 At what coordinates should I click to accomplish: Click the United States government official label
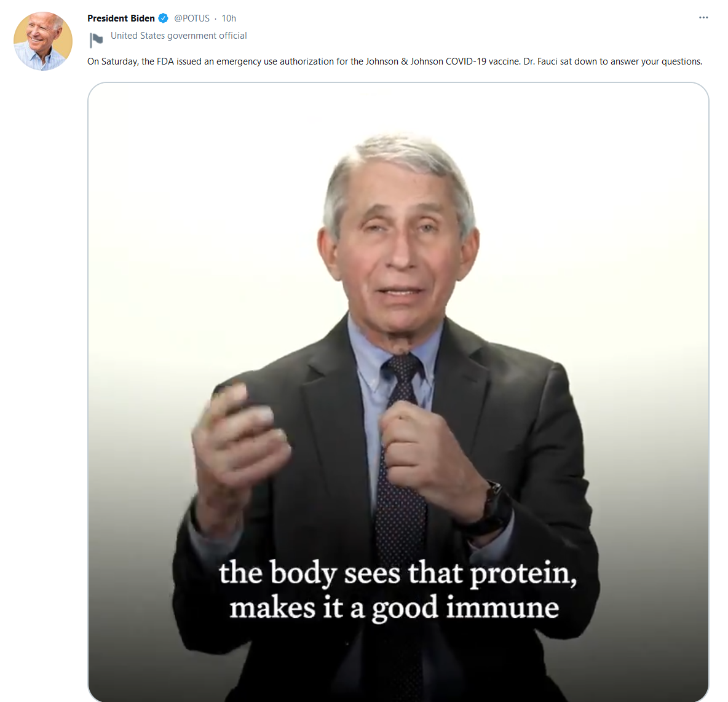click(x=179, y=36)
